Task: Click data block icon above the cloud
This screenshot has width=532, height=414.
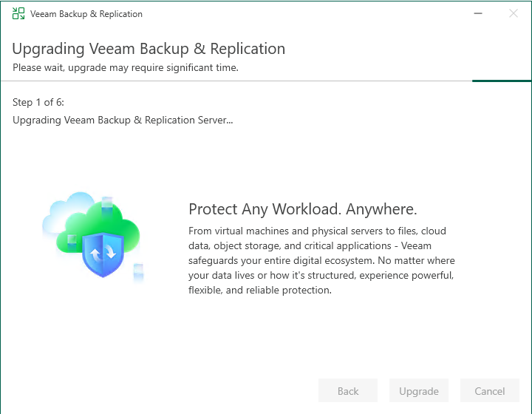Action: (x=107, y=202)
